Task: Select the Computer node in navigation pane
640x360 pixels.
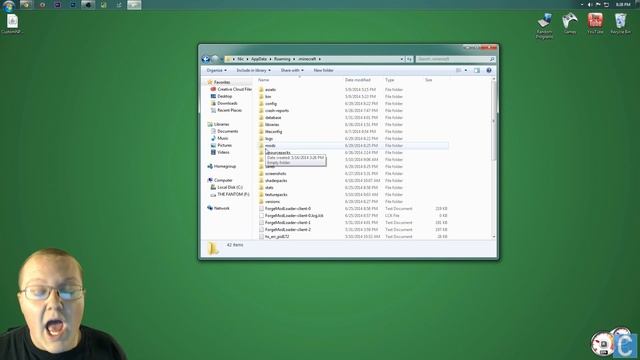Action: tap(220, 180)
